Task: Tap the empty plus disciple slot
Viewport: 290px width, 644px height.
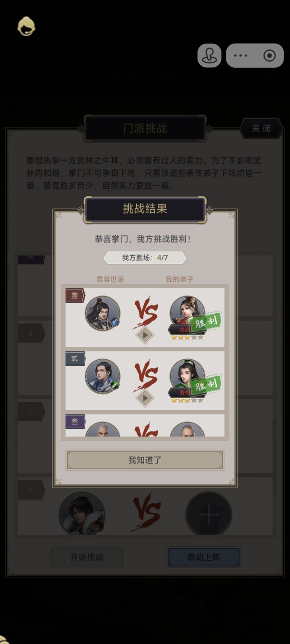Action: click(208, 514)
